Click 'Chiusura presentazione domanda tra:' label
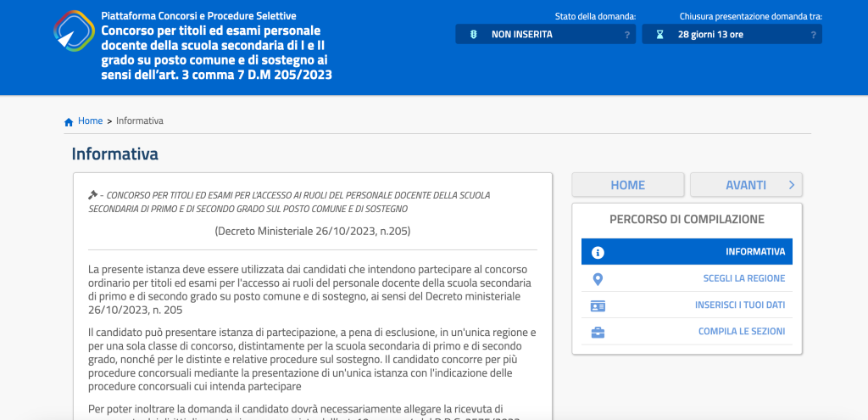 (x=751, y=17)
